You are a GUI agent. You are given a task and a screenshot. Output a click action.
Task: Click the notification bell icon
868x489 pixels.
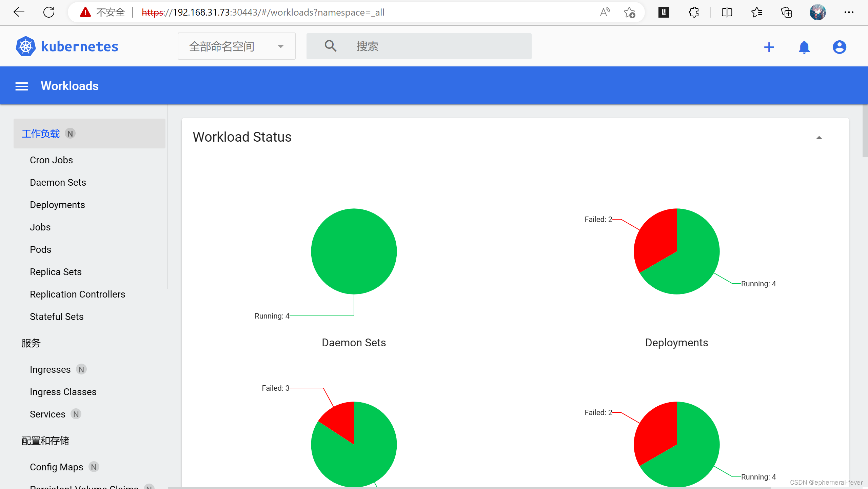pyautogui.click(x=804, y=47)
